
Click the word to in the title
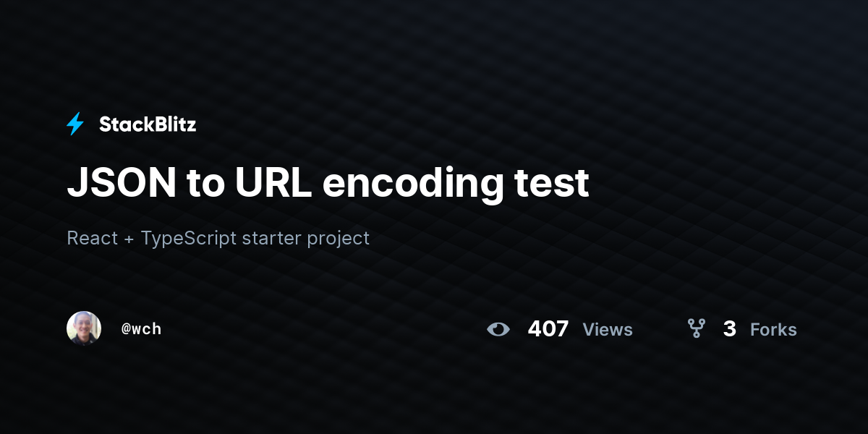[205, 185]
